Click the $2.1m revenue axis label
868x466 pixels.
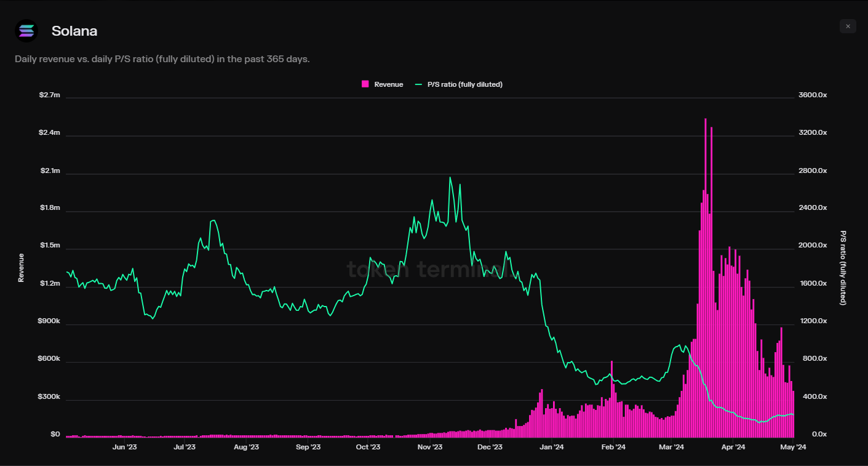point(50,171)
